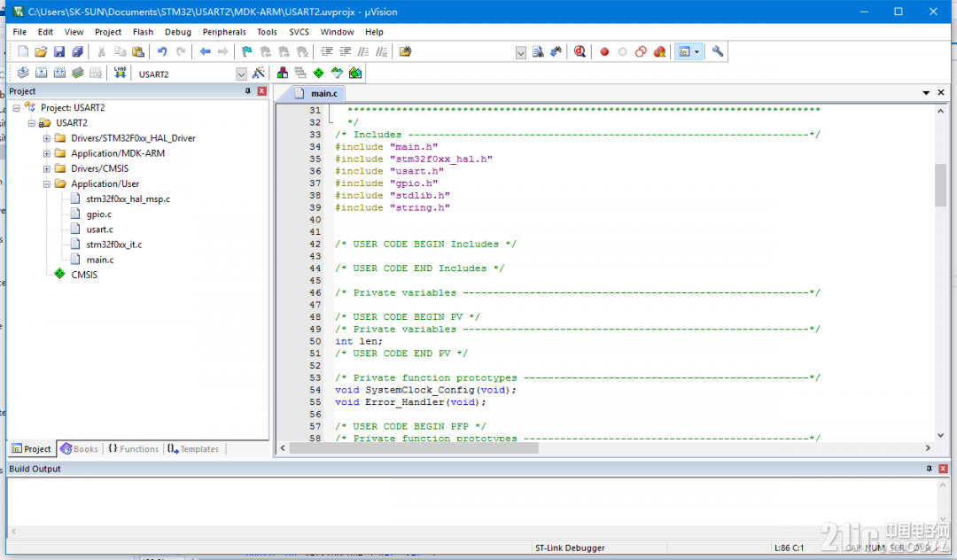Open the SVCS menu
This screenshot has height=560, width=957.
[x=300, y=32]
